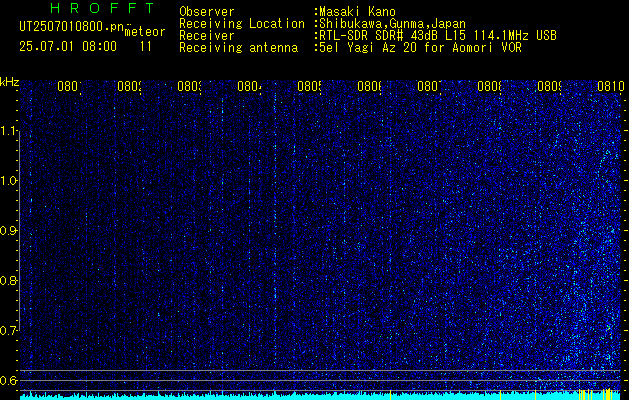Click the 0809 time axis label
The image size is (629, 400).
point(549,86)
